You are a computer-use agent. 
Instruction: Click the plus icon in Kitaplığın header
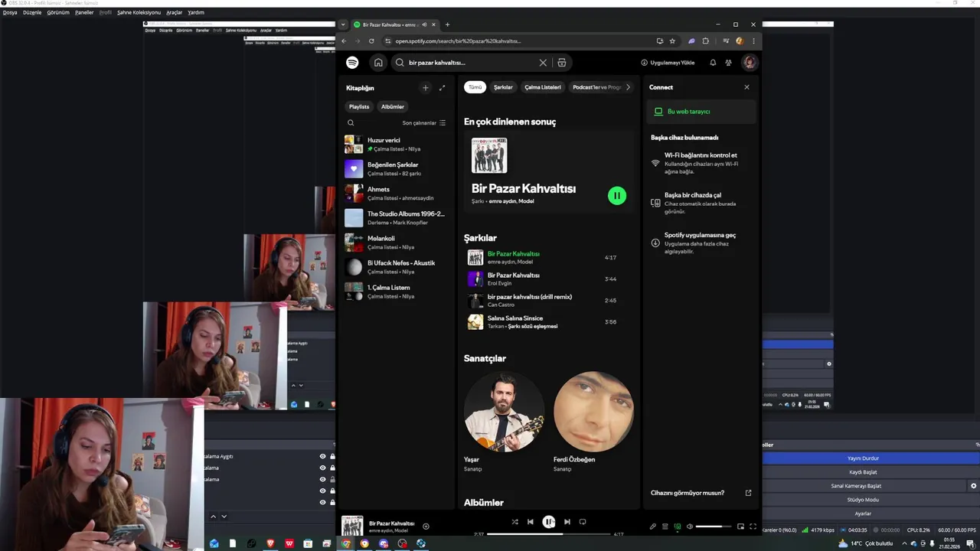coord(426,88)
